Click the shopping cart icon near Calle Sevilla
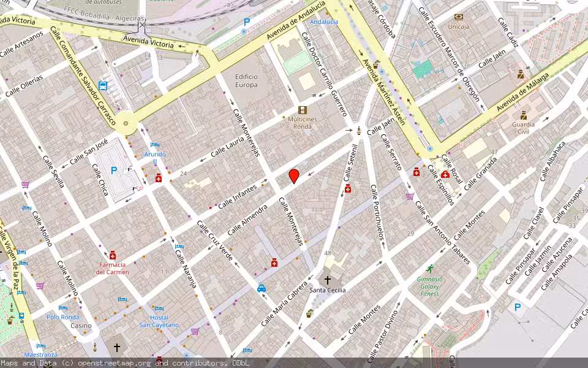588x368 pixels. (25, 185)
